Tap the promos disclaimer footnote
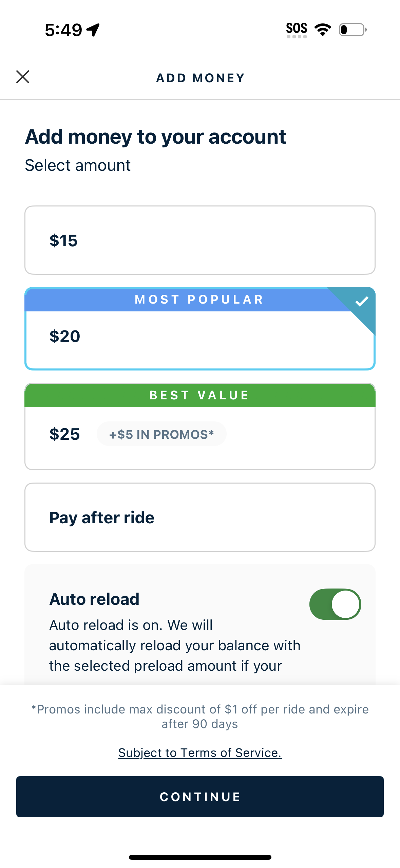This screenshot has width=400, height=868. click(200, 717)
